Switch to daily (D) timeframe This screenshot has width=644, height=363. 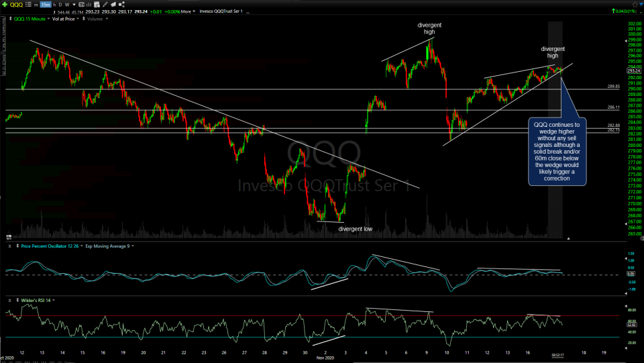(60, 5)
